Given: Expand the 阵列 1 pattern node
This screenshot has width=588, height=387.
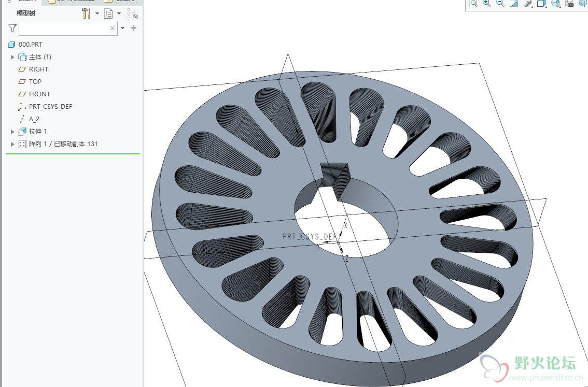Looking at the screenshot, I should click(x=12, y=144).
